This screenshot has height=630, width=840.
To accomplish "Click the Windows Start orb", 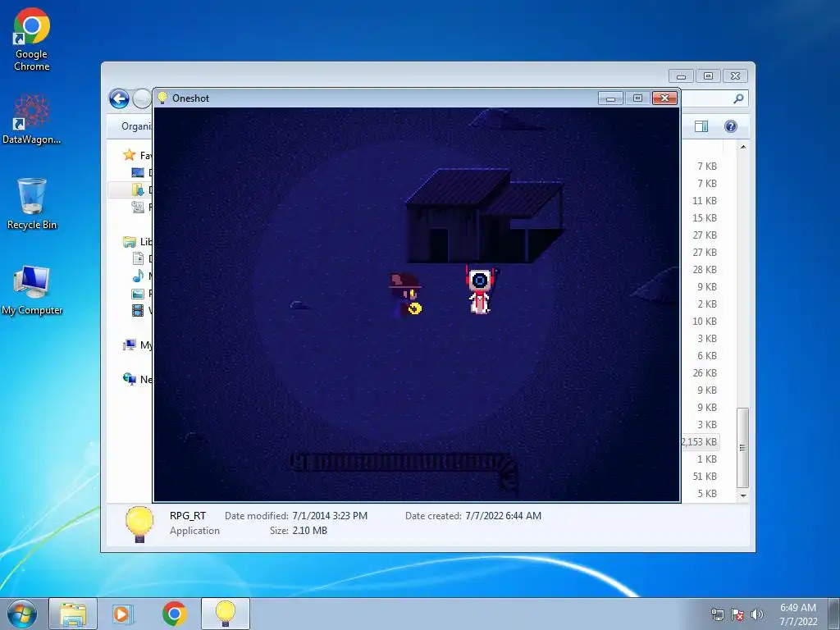I will click(x=22, y=614).
